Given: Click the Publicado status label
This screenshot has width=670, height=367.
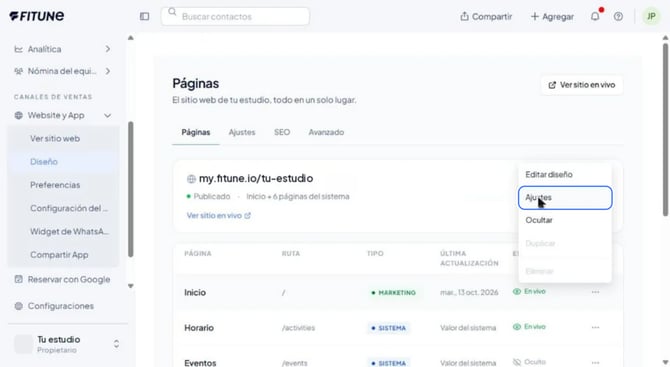Looking at the screenshot, I should tap(212, 197).
